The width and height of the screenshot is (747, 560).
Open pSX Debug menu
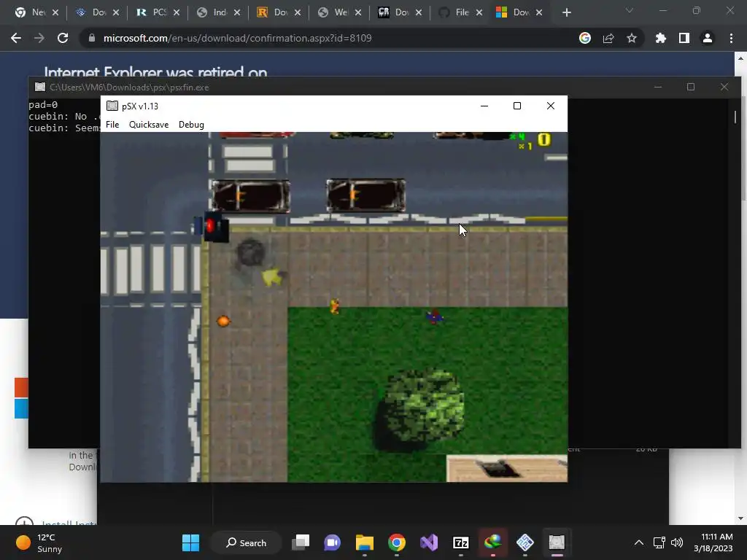point(191,124)
